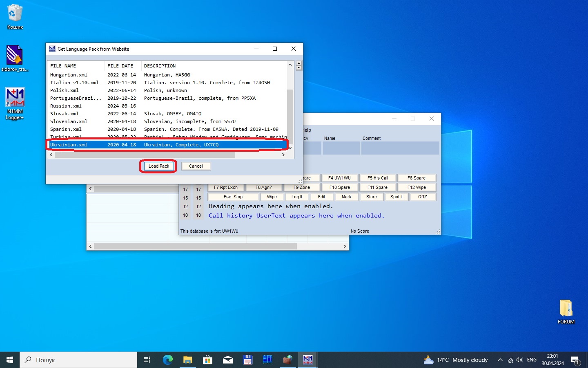Click the Store button
The height and width of the screenshot is (368, 588).
372,197
